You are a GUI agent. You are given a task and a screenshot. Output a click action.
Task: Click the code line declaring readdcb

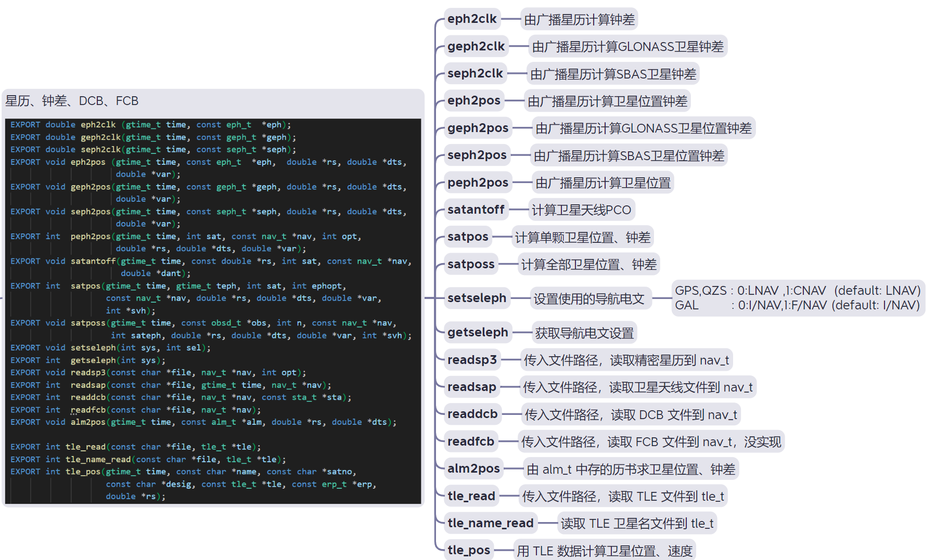click(x=181, y=398)
